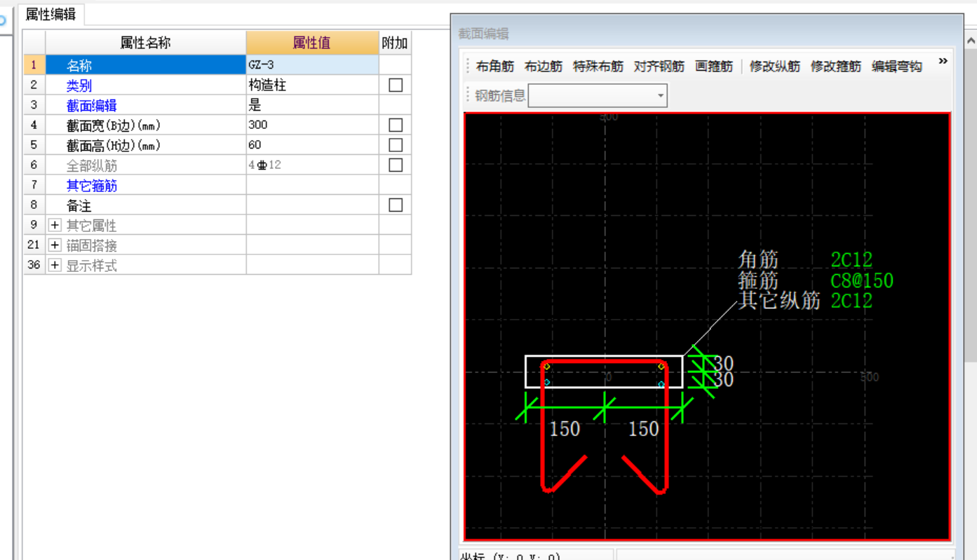This screenshot has height=560, width=977.
Task: Select the 布角筋 toolbar button
Action: [494, 67]
